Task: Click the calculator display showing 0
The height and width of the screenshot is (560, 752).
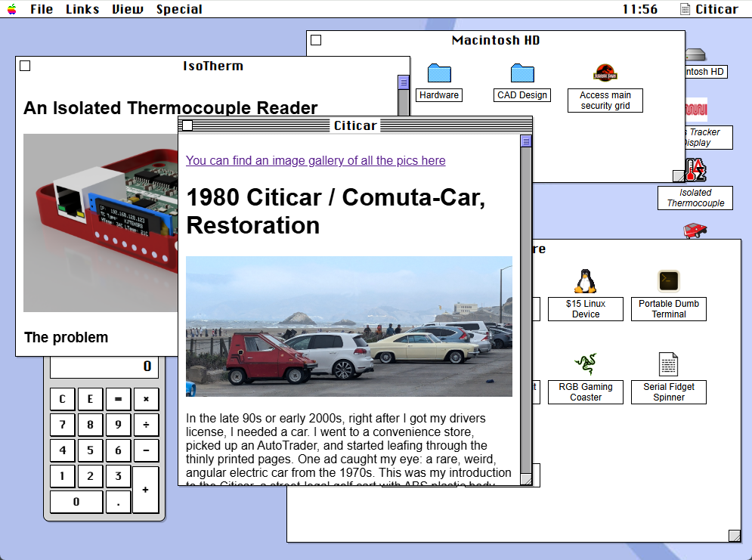Action: (x=104, y=367)
